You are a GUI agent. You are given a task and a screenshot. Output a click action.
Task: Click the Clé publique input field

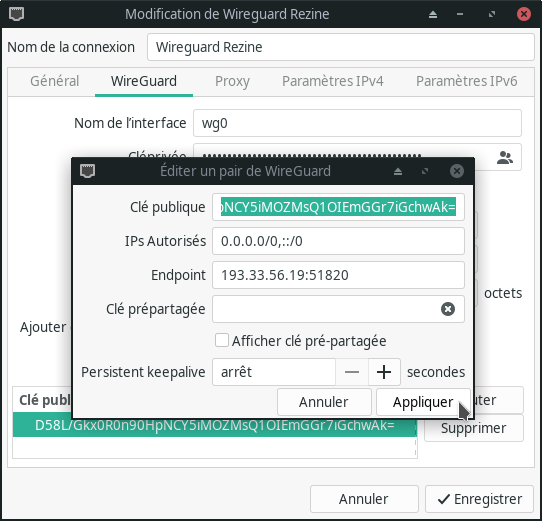[338, 207]
